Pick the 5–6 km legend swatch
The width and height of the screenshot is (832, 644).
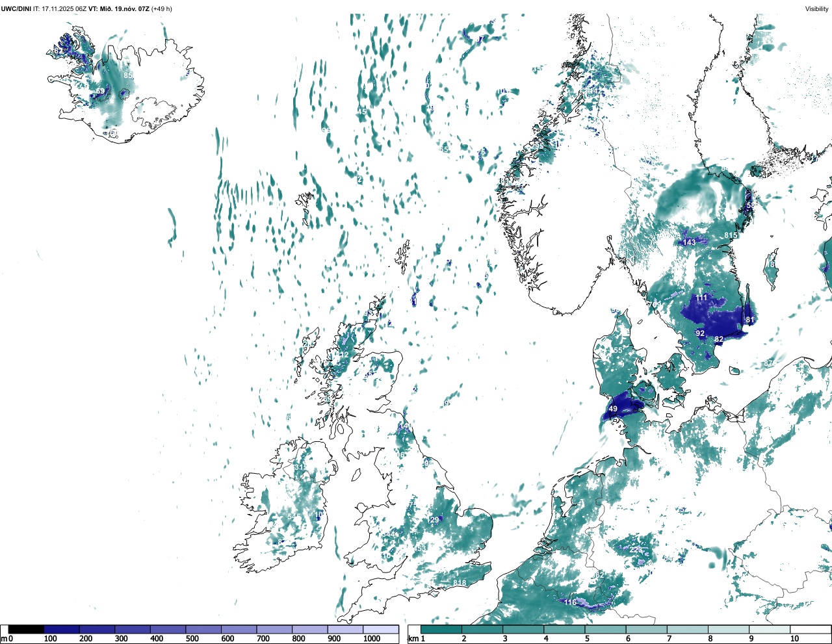605,629
